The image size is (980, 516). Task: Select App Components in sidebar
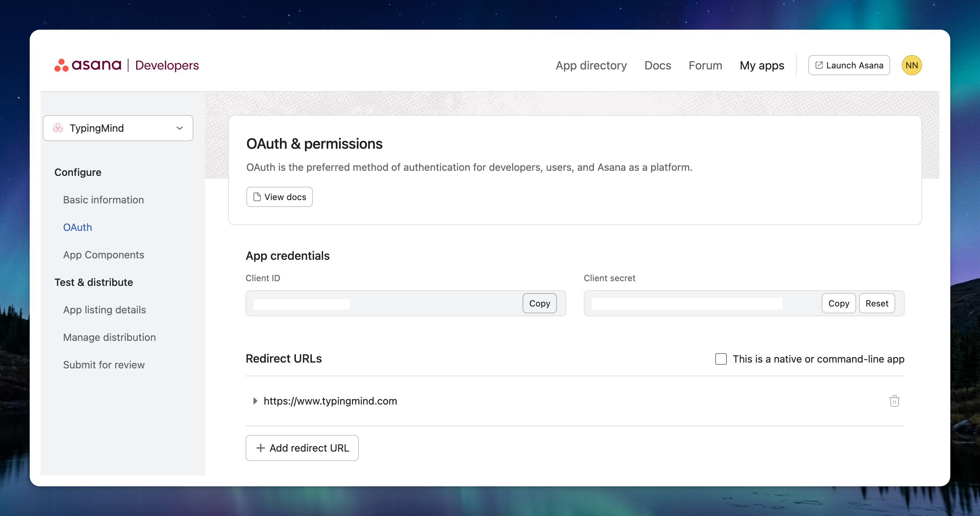104,255
